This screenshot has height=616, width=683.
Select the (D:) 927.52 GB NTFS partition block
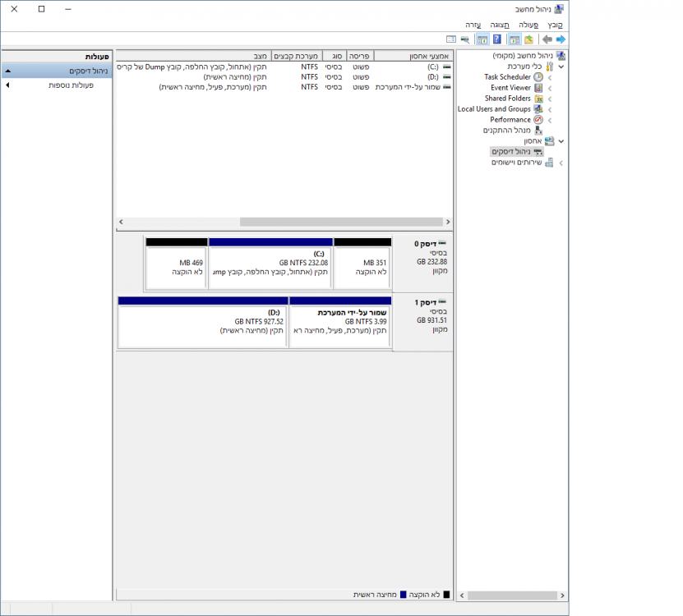click(x=203, y=322)
